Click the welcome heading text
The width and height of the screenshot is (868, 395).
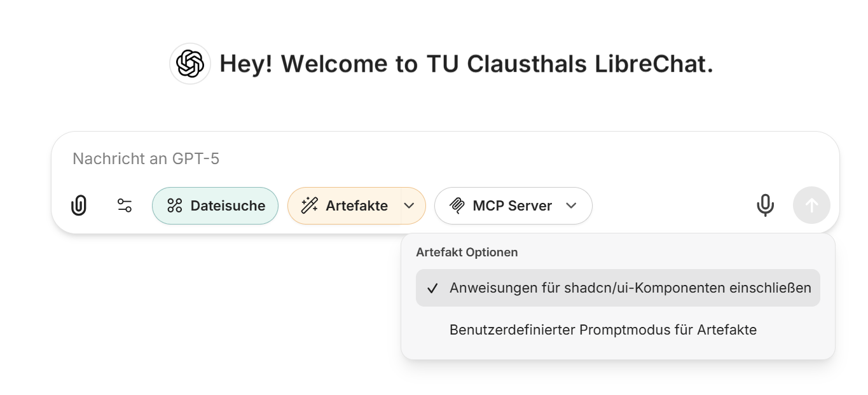[466, 64]
